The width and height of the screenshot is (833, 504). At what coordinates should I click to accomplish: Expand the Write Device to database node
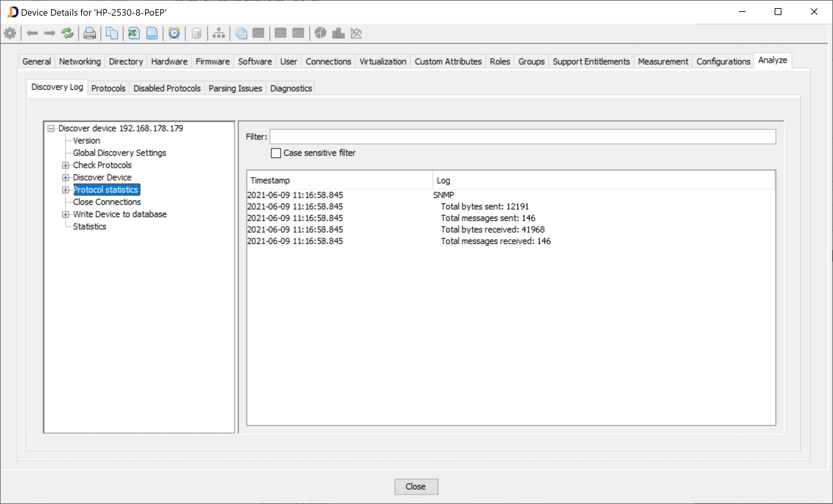pos(66,214)
